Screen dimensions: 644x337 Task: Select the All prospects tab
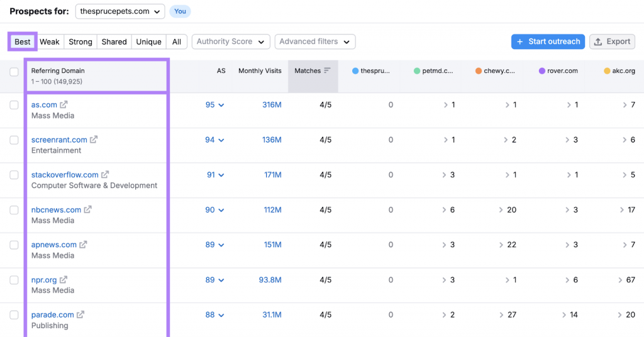tap(177, 41)
